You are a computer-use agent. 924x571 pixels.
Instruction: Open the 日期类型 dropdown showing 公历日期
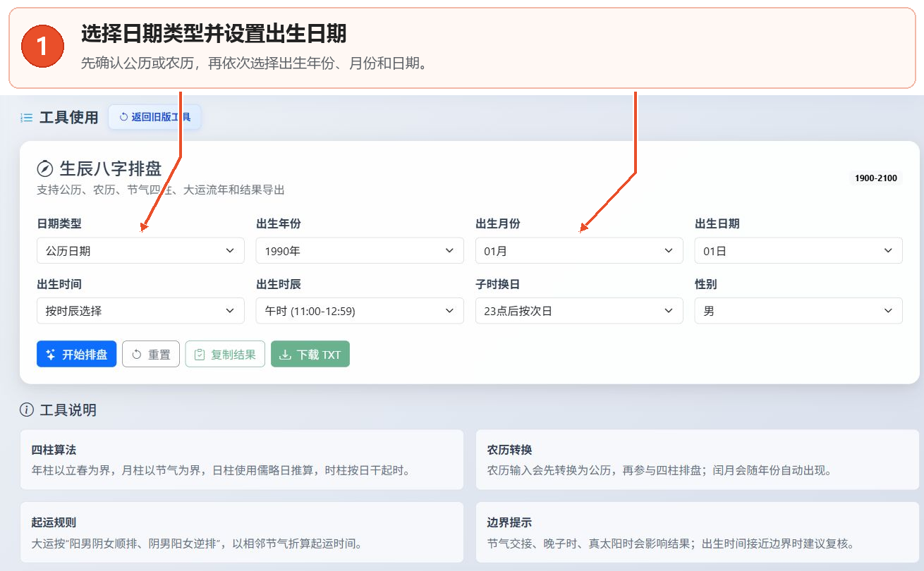tap(140, 250)
